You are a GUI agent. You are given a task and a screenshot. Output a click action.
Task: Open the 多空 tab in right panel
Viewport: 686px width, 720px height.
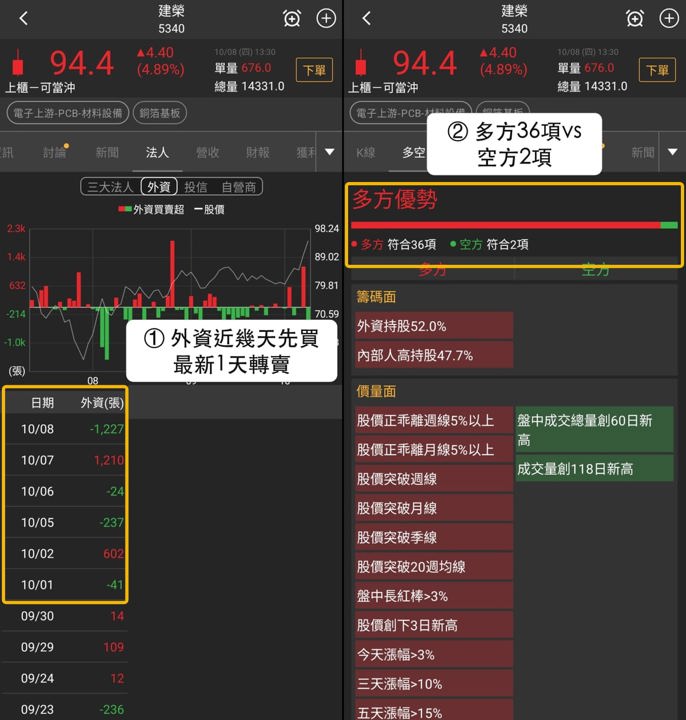pos(414,152)
